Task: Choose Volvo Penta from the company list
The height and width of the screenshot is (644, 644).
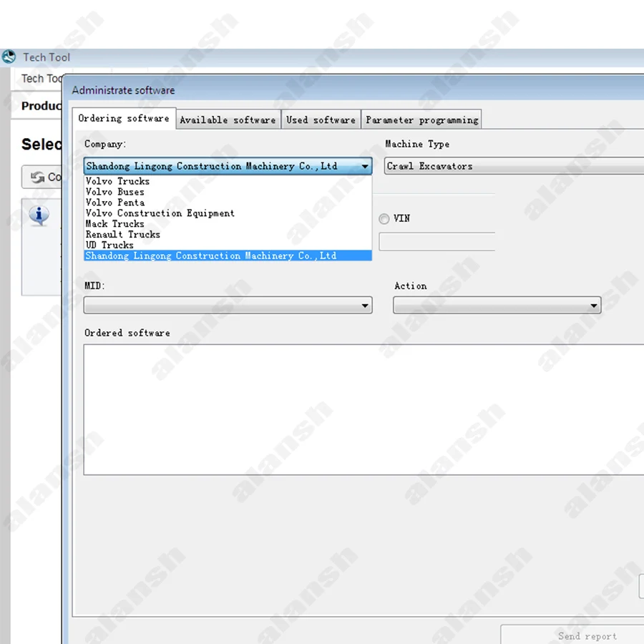Action: pyautogui.click(x=228, y=203)
